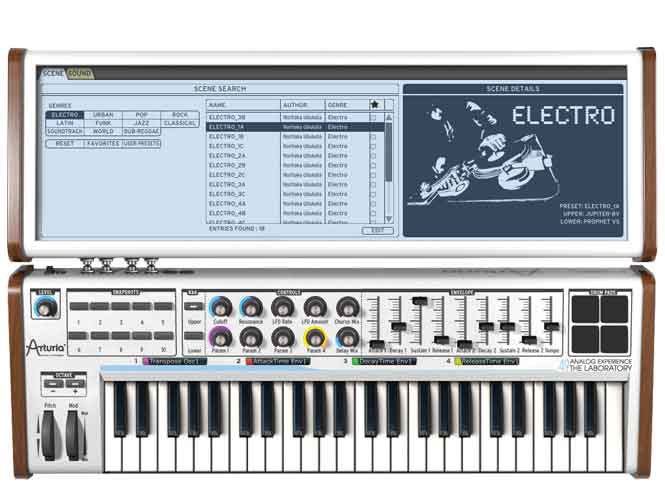Viewport: 665px width, 486px height.
Task: Toggle the Upper keyboard part button
Action: point(194,306)
